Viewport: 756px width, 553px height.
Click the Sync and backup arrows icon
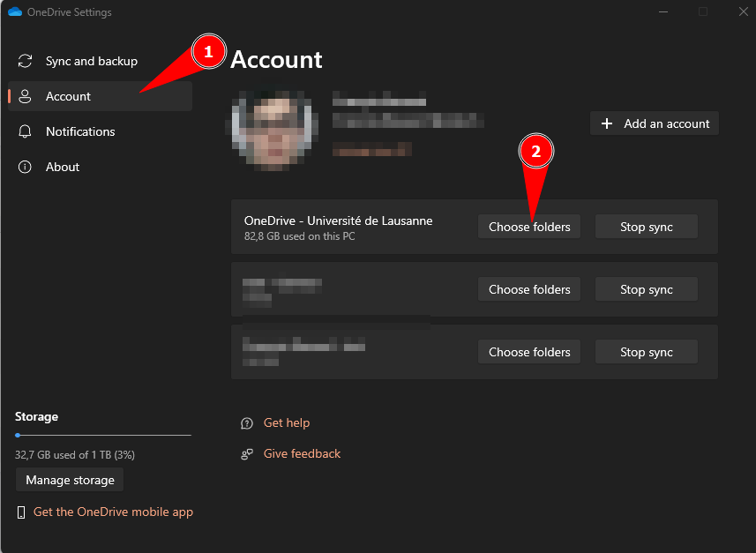coord(26,62)
